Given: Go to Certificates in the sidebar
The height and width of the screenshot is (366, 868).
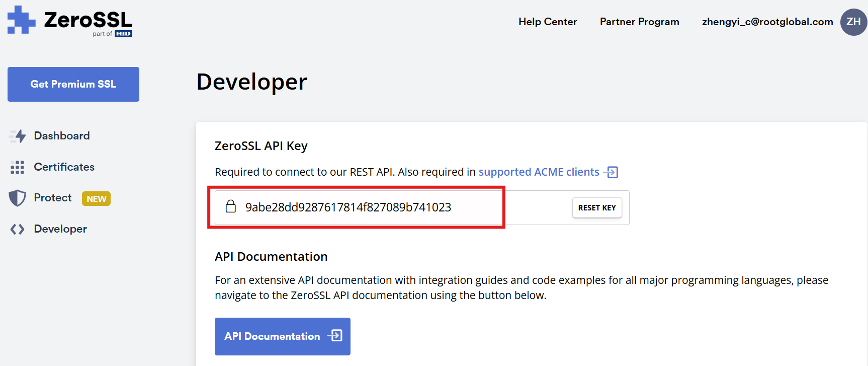Looking at the screenshot, I should tap(64, 167).
